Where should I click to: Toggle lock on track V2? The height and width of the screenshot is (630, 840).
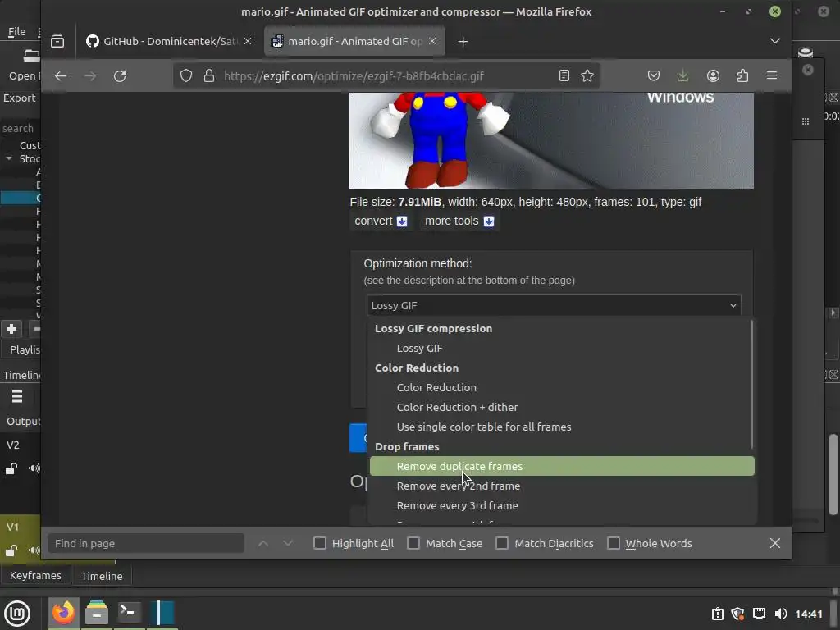[x=11, y=468]
